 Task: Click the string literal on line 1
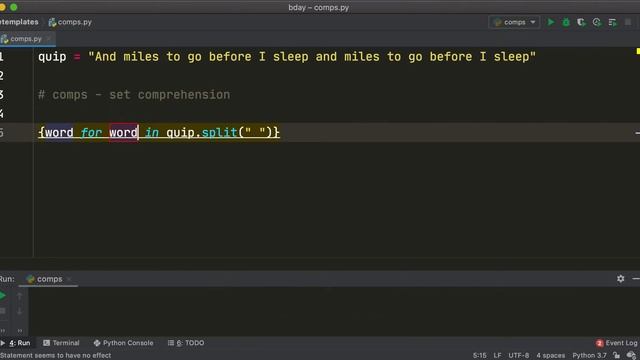(x=312, y=57)
